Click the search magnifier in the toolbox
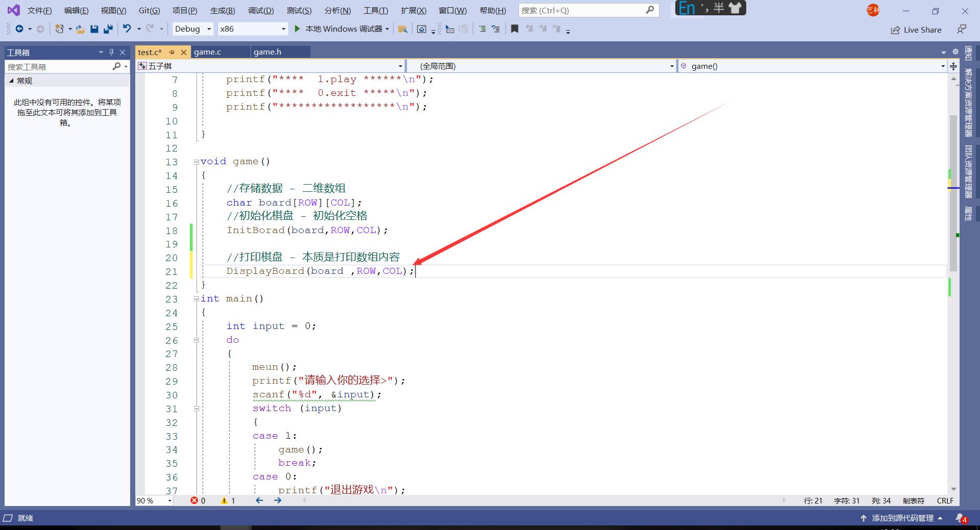980x530 pixels. pyautogui.click(x=117, y=66)
